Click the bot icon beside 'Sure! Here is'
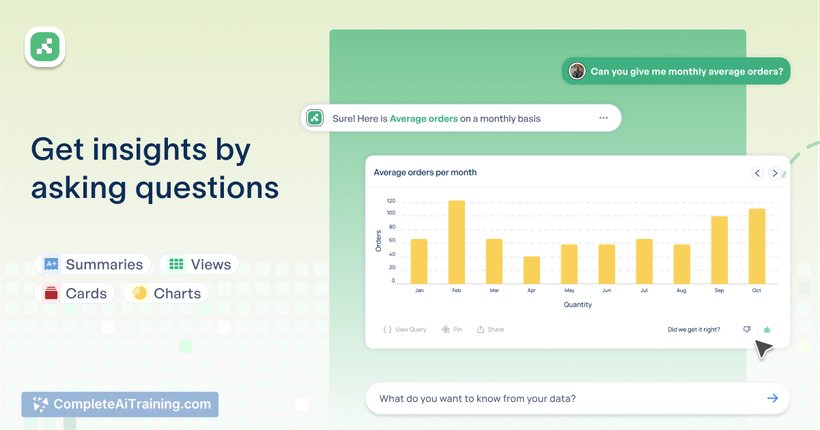 tap(315, 118)
